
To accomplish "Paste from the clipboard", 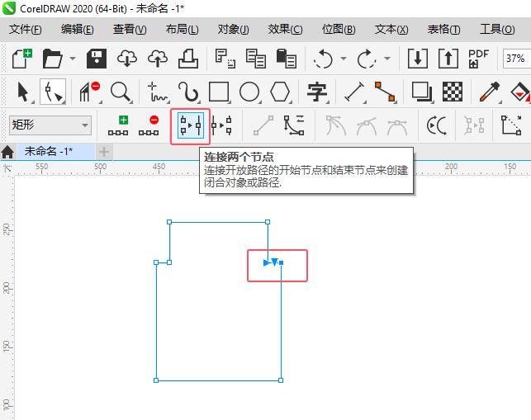I will pos(287,59).
